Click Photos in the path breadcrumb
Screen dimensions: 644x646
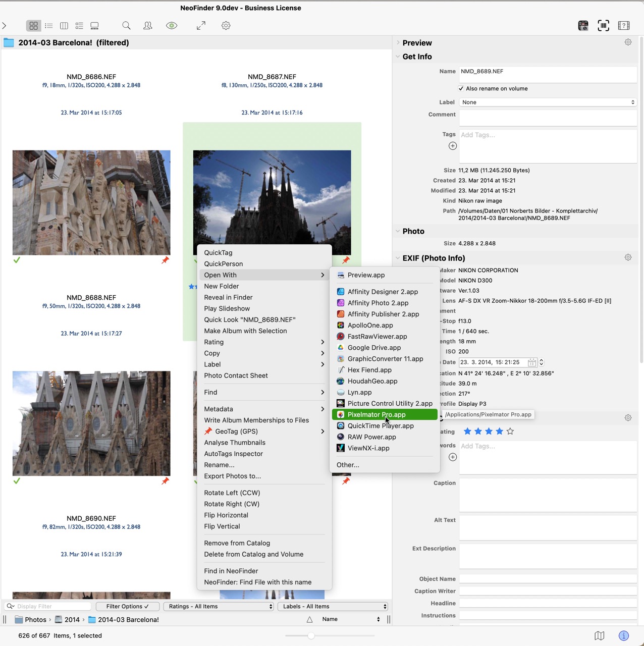pos(31,620)
